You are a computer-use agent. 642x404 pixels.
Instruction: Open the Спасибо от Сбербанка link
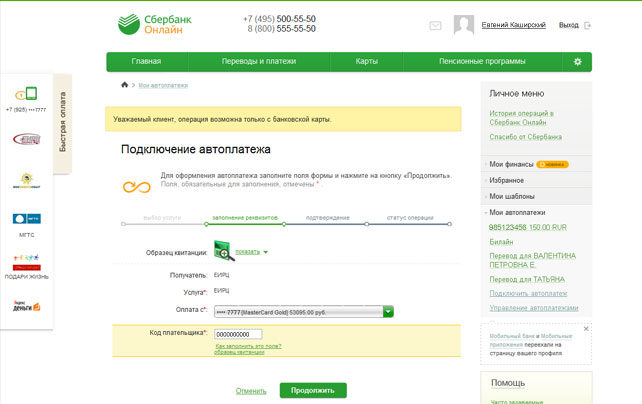[526, 137]
